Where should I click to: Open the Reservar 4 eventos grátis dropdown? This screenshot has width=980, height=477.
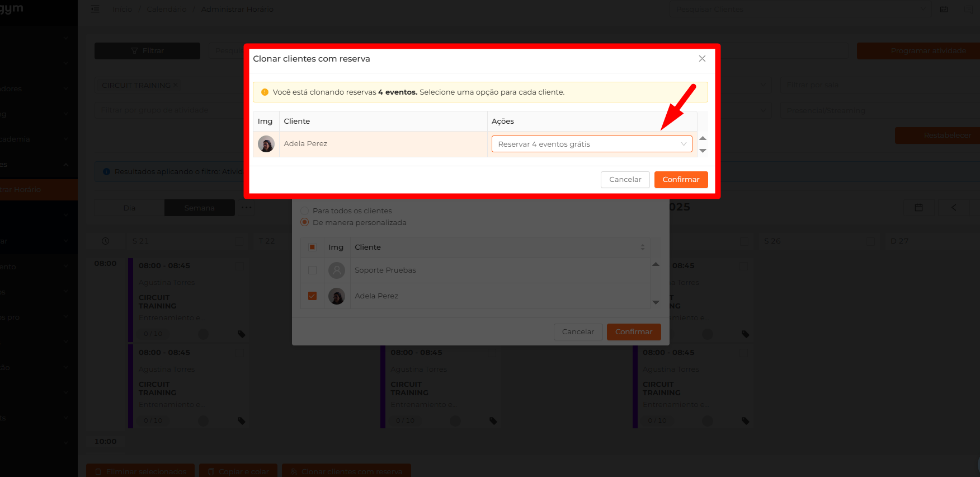(592, 144)
